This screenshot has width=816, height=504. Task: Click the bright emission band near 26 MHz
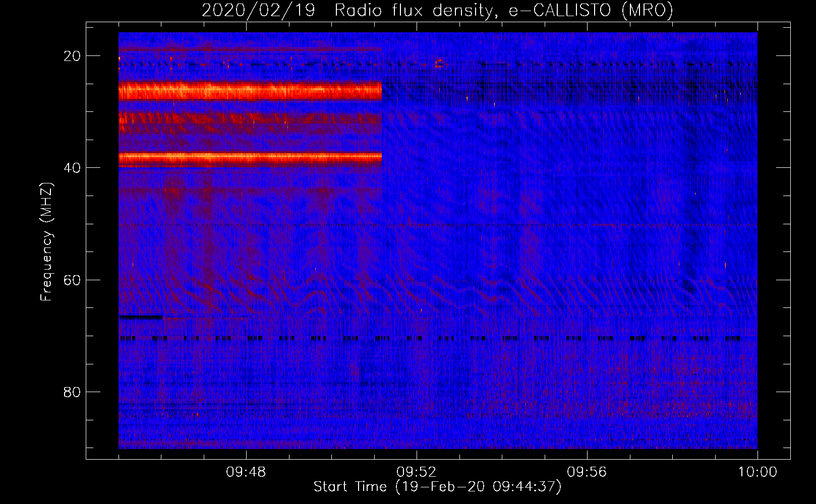(250, 91)
